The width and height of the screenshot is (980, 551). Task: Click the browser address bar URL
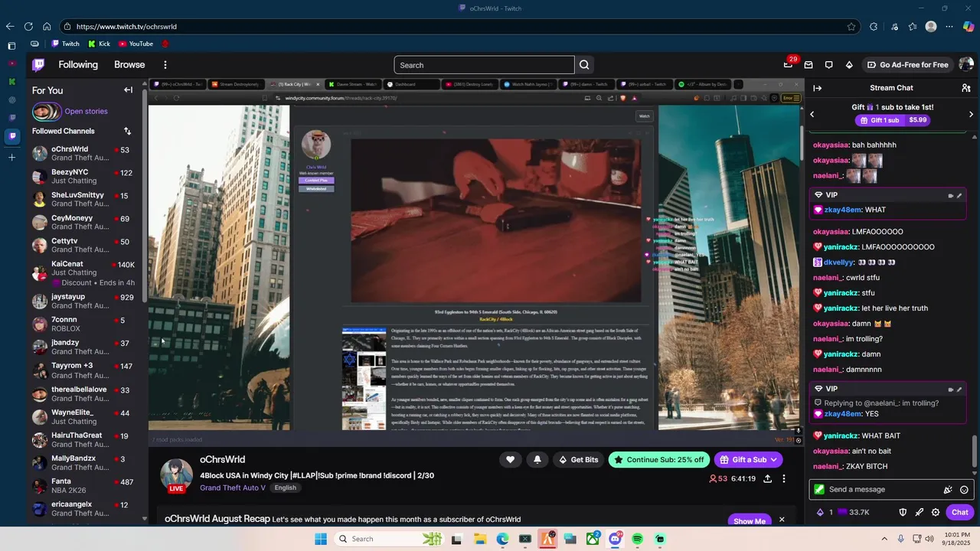126,27
